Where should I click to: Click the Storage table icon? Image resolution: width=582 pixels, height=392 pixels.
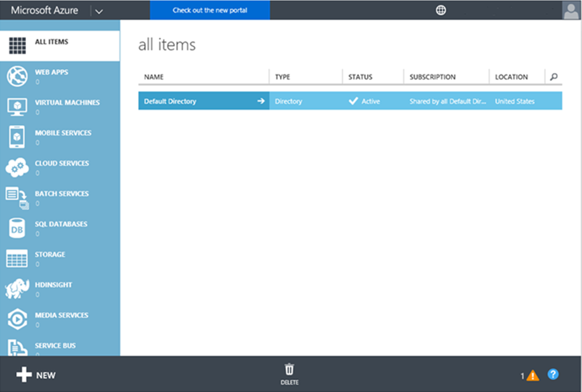point(17,258)
